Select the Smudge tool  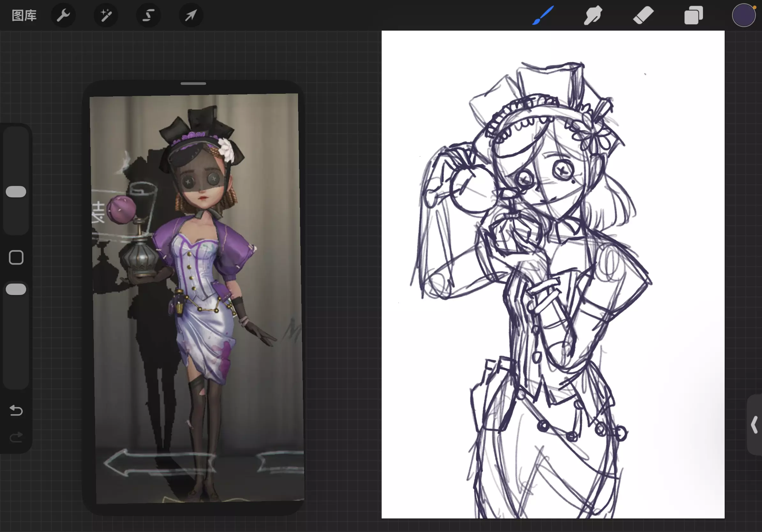[x=593, y=15]
